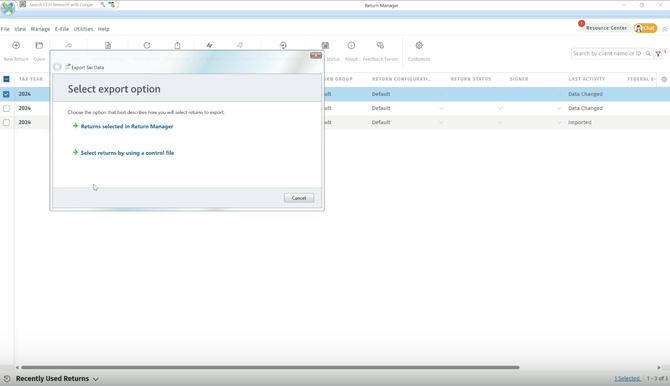Viewport: 670px width, 386px height.
Task: Click the Export Grid share icon
Action: (177, 45)
